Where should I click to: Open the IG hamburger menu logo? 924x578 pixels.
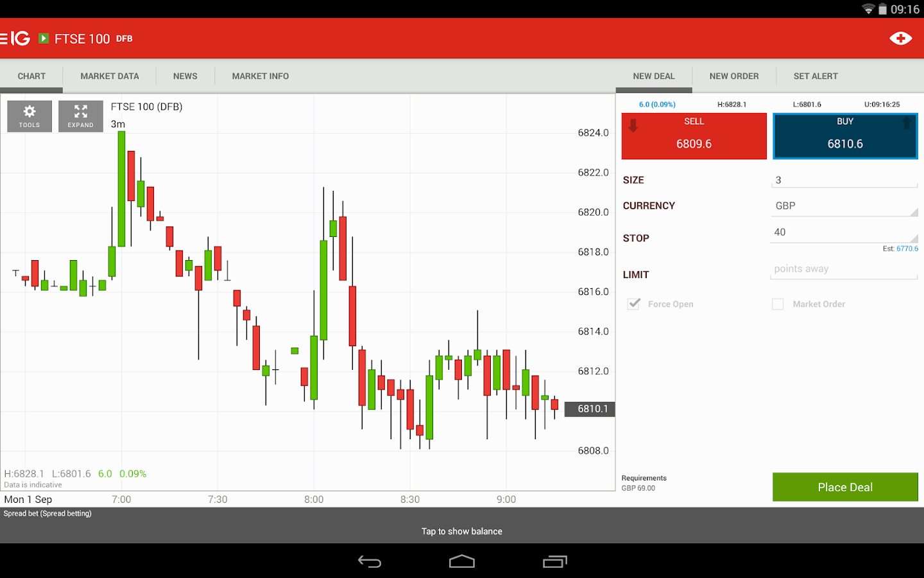(15, 39)
